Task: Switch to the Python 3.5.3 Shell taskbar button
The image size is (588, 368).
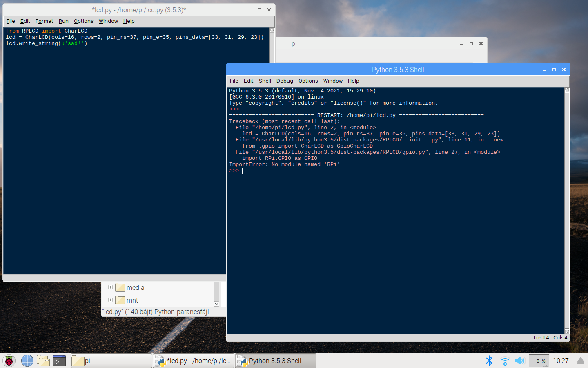Action: tap(276, 361)
